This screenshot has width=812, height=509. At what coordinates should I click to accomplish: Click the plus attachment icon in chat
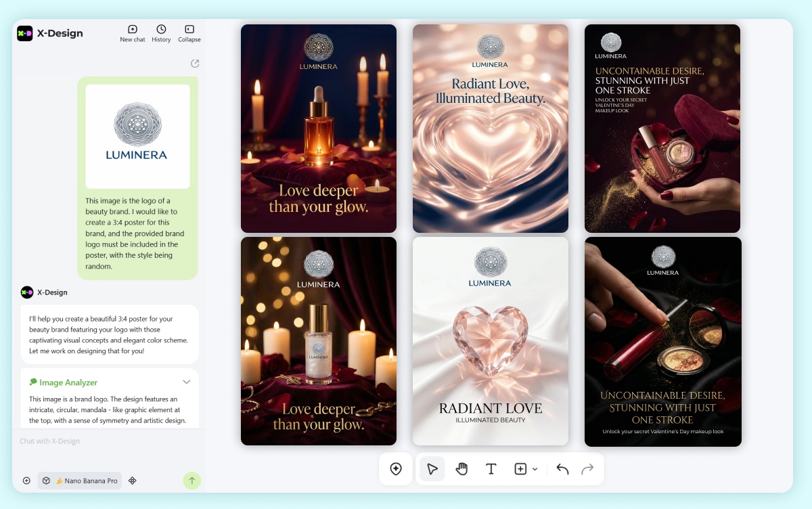tap(26, 481)
